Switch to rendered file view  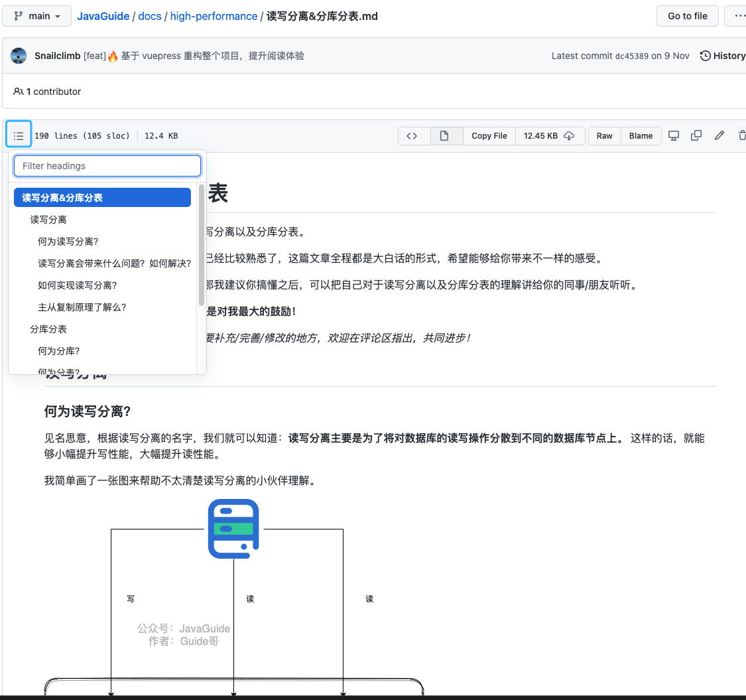click(444, 136)
